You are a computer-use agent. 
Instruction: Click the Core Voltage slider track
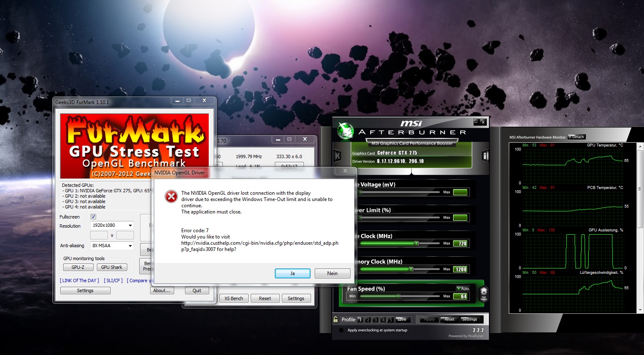pos(400,192)
